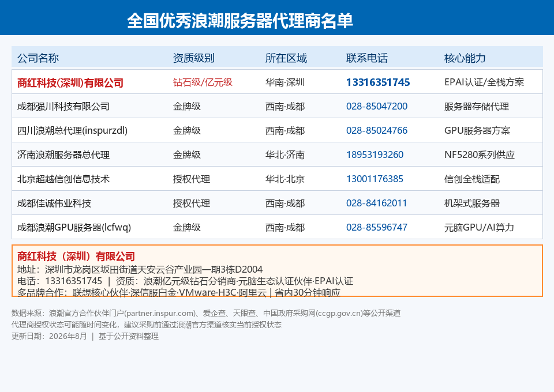This screenshot has width=554, height=392.
Task: Click 济南浪潮服务器总代理 company name
Action: (63, 154)
